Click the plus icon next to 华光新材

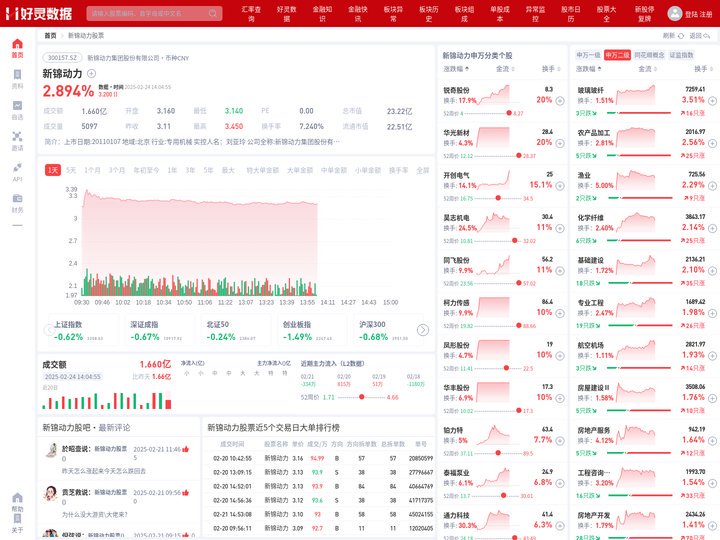(560, 143)
